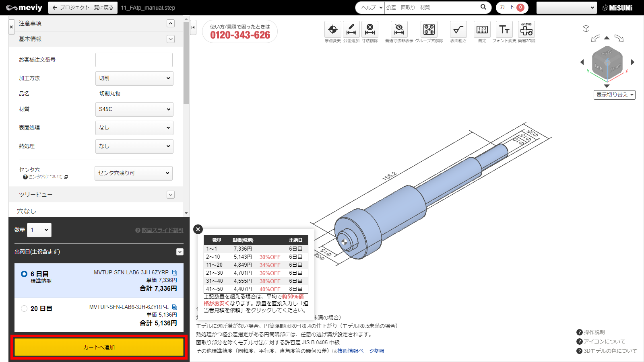Screen dimensions: 644x362
Task: Open the 材質 S45C material dropdown
Action: (134, 109)
